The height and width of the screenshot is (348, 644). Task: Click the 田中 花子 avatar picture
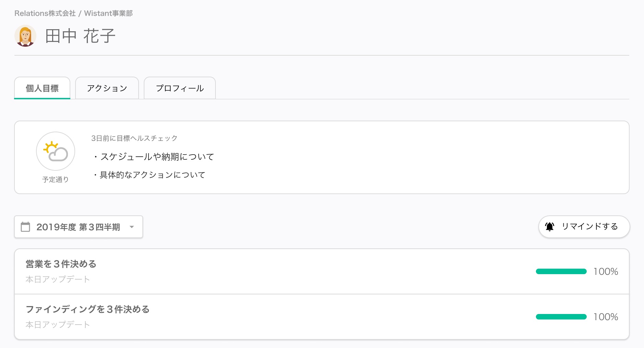click(25, 36)
